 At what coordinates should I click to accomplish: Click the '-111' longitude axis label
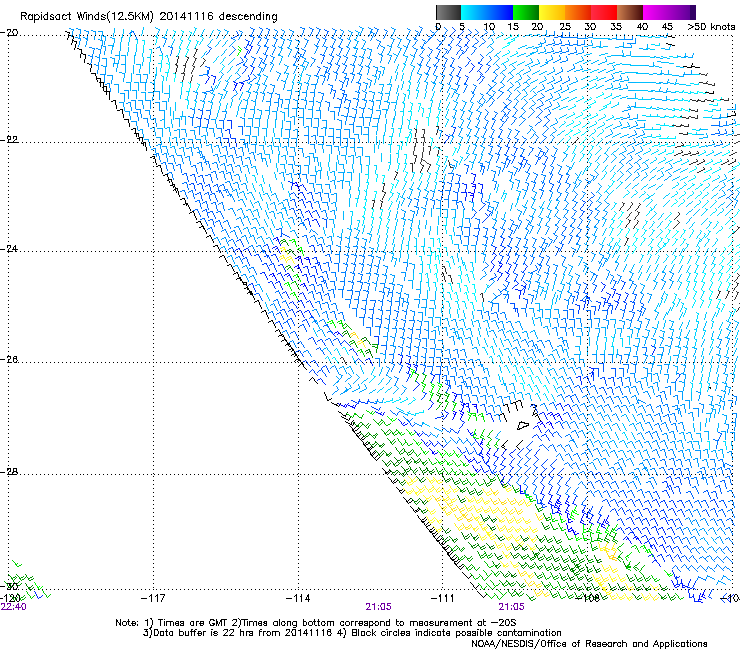443,599
